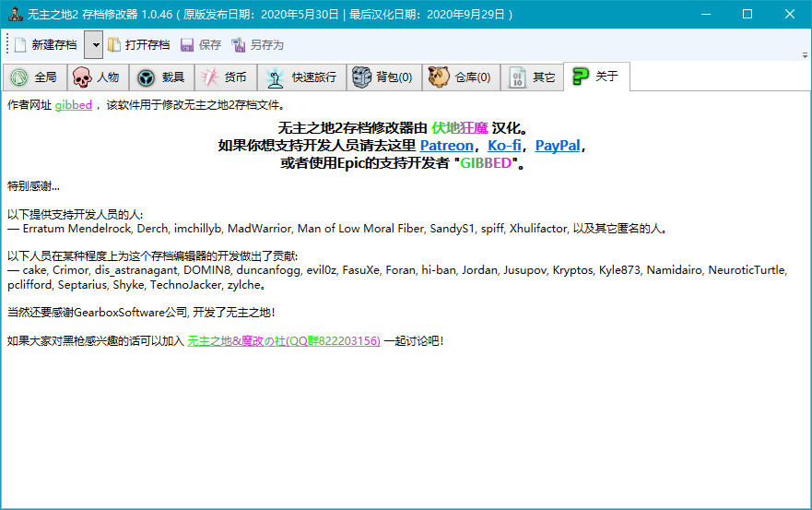The width and height of the screenshot is (812, 510).
Task: Expand the toolbar overflow arrow at right
Action: click(x=805, y=55)
